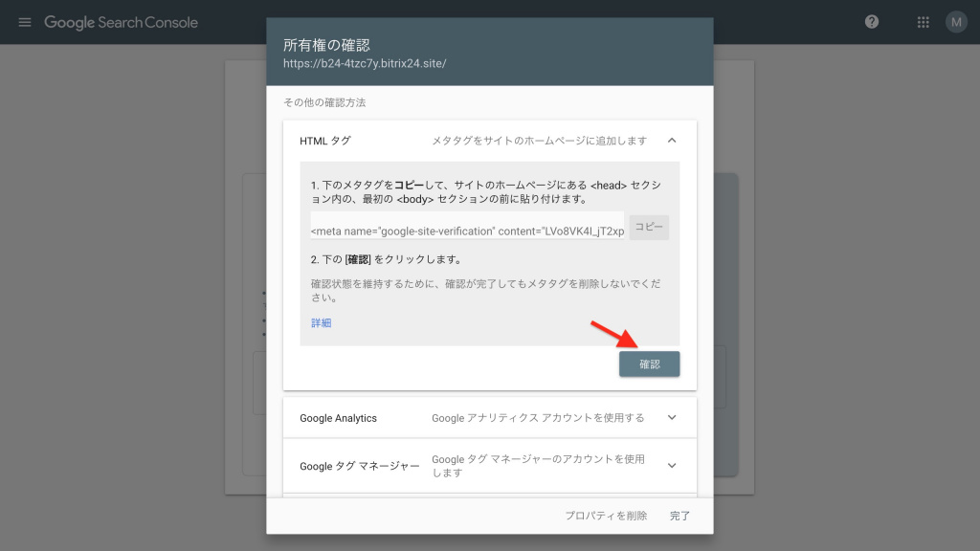
Task: Click the Google Analytics row title
Action: point(338,418)
